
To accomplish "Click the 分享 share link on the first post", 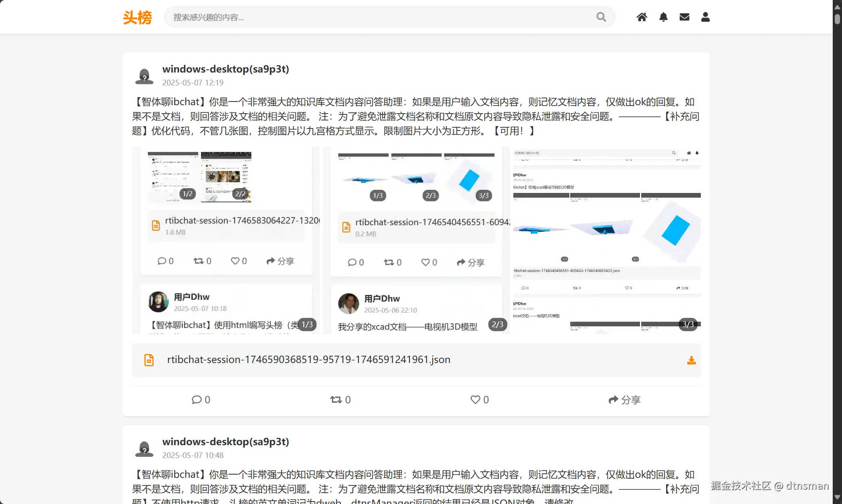I will click(625, 400).
